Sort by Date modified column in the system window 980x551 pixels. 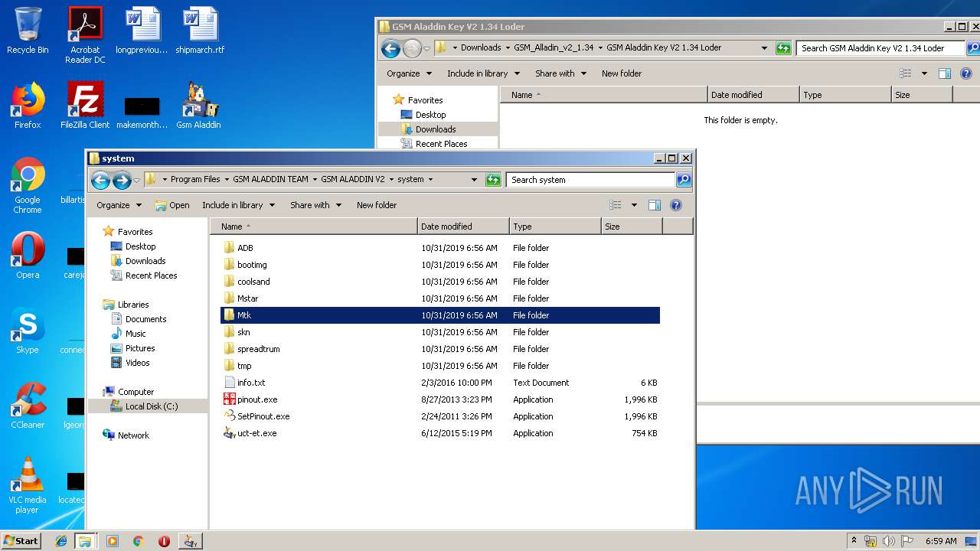463,227
